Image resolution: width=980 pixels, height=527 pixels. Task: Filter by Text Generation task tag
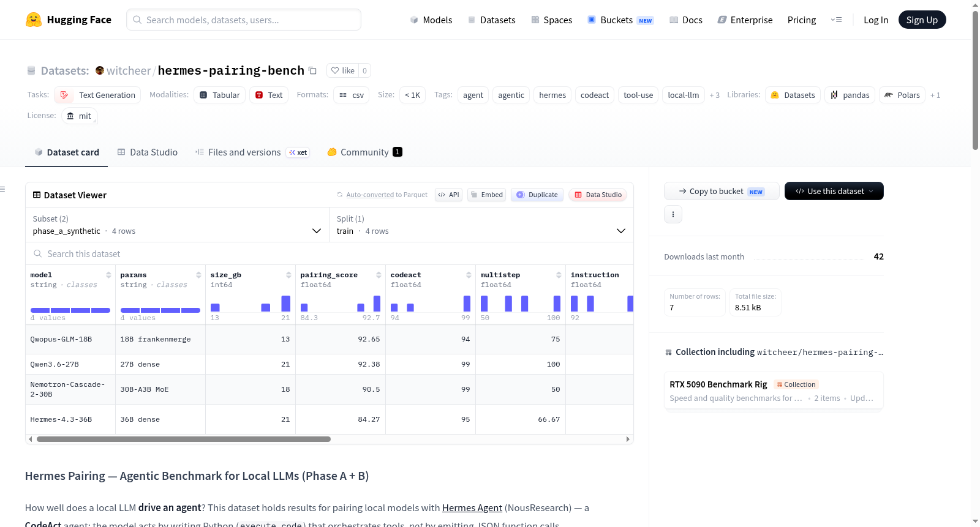97,95
